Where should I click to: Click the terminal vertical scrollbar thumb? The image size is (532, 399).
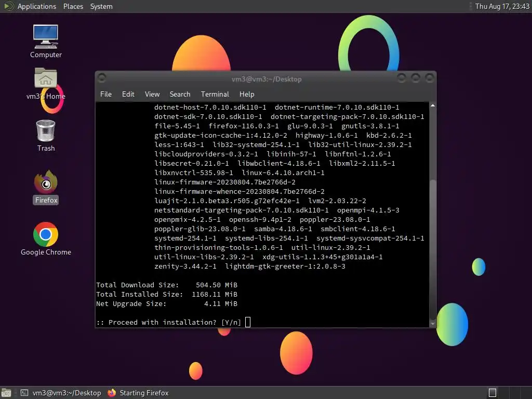tap(433, 249)
